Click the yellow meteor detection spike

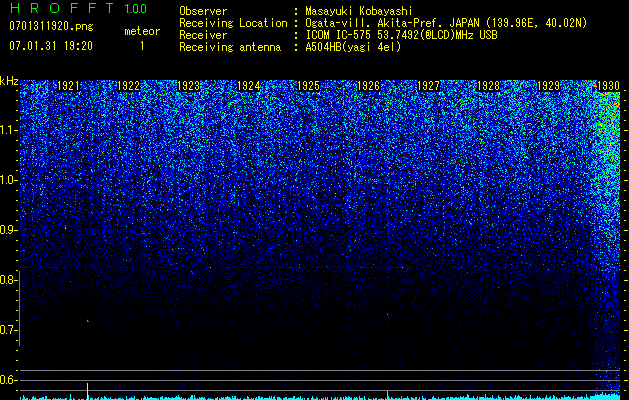(87, 391)
